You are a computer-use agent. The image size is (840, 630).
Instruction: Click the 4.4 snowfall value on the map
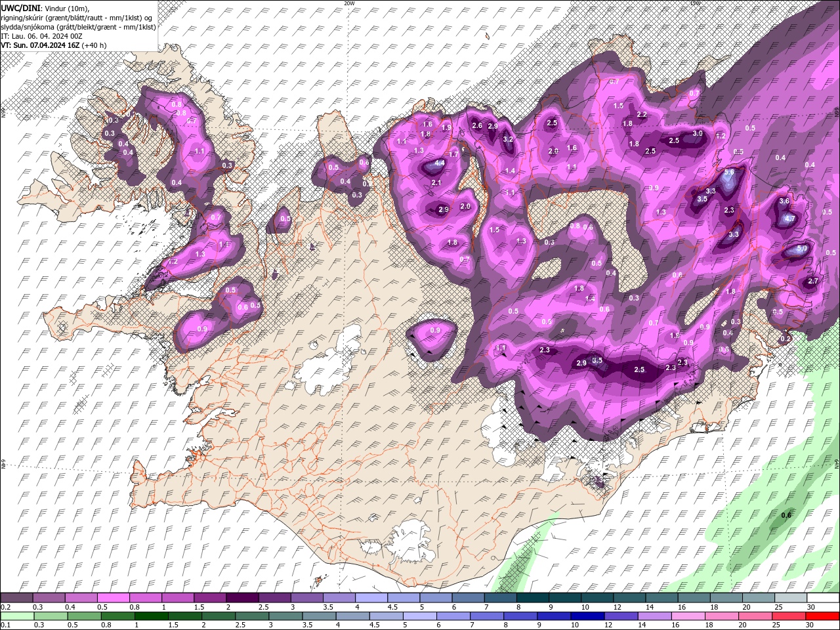[x=440, y=163]
